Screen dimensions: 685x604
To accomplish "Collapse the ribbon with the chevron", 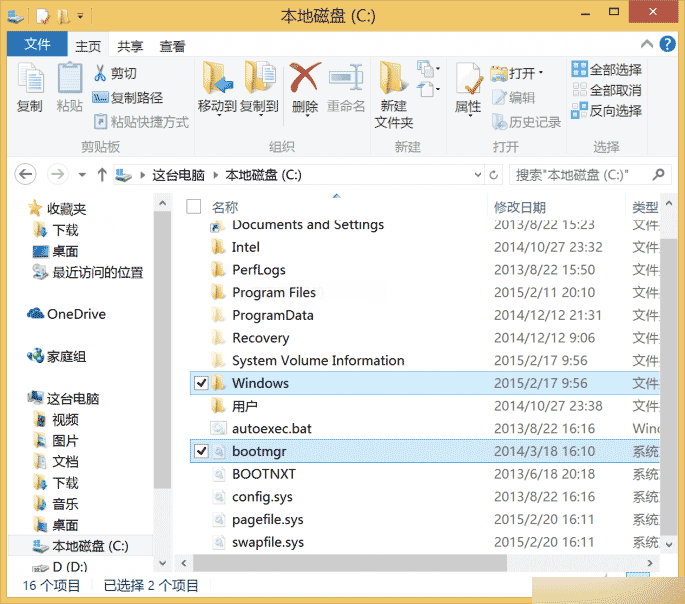I will [647, 44].
